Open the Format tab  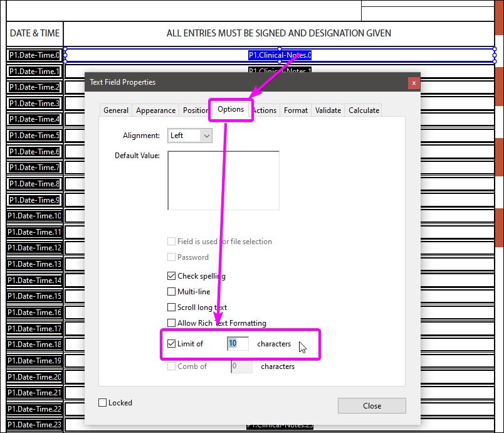(x=295, y=110)
